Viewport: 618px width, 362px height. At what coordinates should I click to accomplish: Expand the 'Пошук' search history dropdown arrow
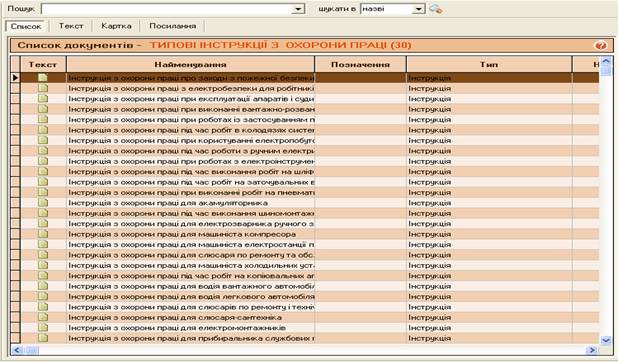298,9
